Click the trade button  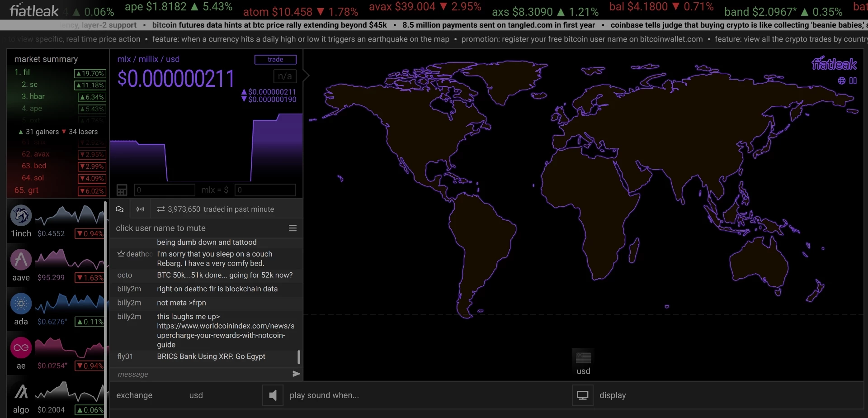pos(275,59)
